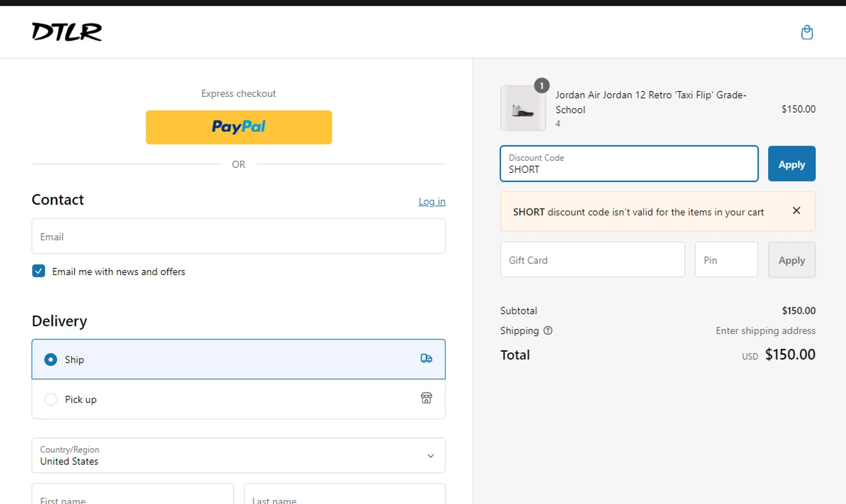846x504 pixels.
Task: Click the gift card Pin field
Action: [726, 259]
